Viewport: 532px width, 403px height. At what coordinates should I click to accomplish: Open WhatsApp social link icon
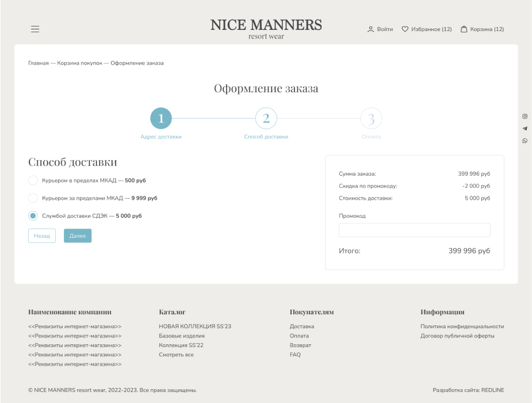525,141
